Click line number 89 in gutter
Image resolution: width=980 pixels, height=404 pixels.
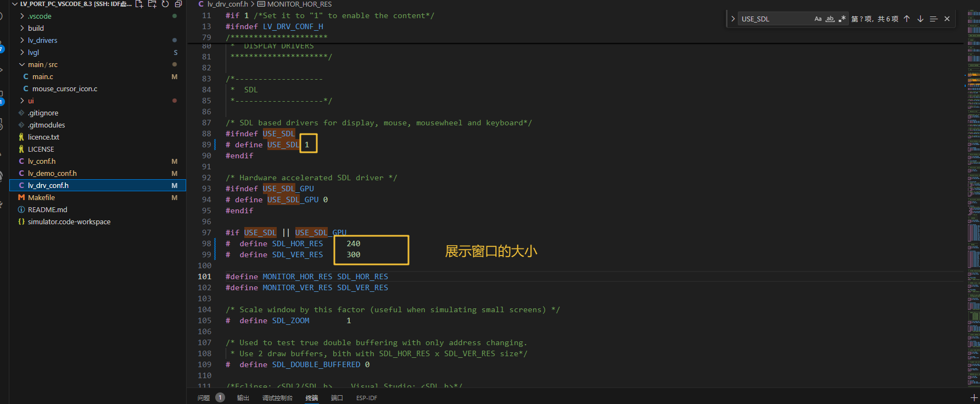pyautogui.click(x=206, y=145)
